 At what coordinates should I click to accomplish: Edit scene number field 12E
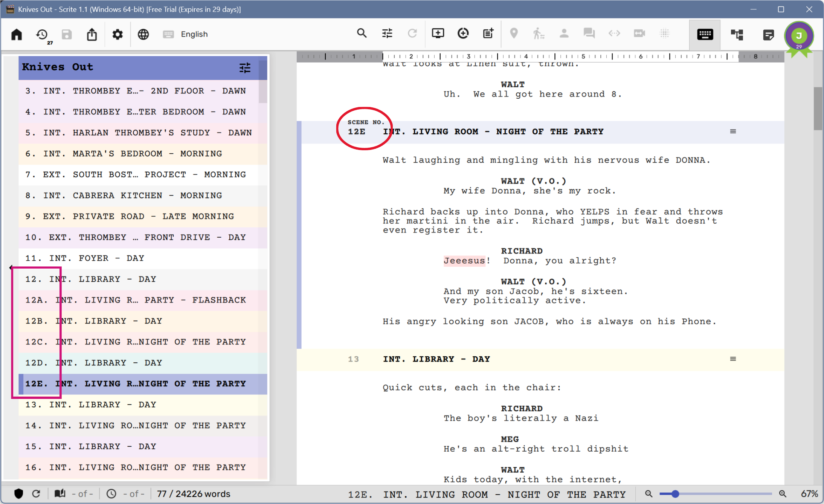[356, 131]
